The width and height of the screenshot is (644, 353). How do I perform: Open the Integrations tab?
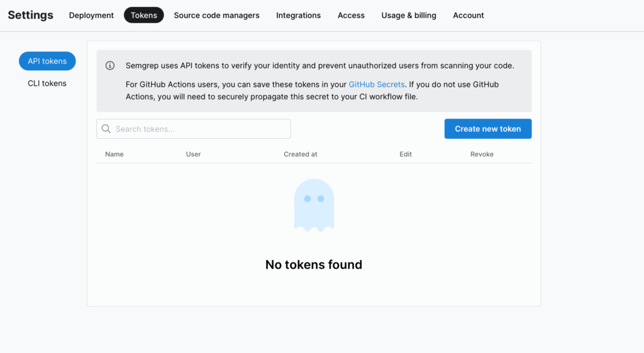(x=298, y=15)
